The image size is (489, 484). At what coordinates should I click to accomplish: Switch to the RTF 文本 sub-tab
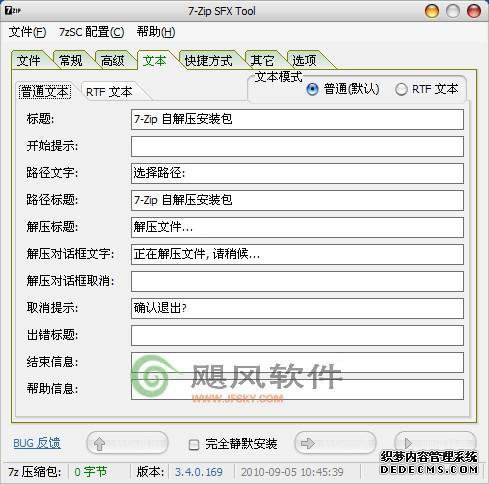[109, 92]
